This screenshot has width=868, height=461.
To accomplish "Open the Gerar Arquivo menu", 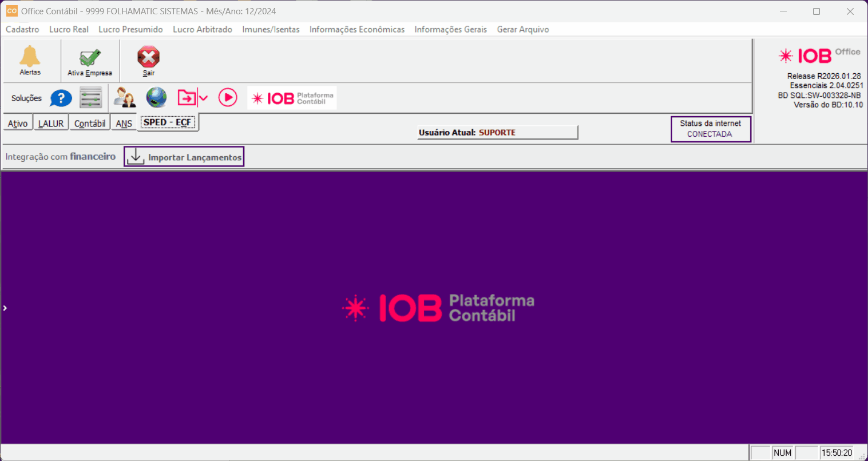I will pyautogui.click(x=522, y=29).
